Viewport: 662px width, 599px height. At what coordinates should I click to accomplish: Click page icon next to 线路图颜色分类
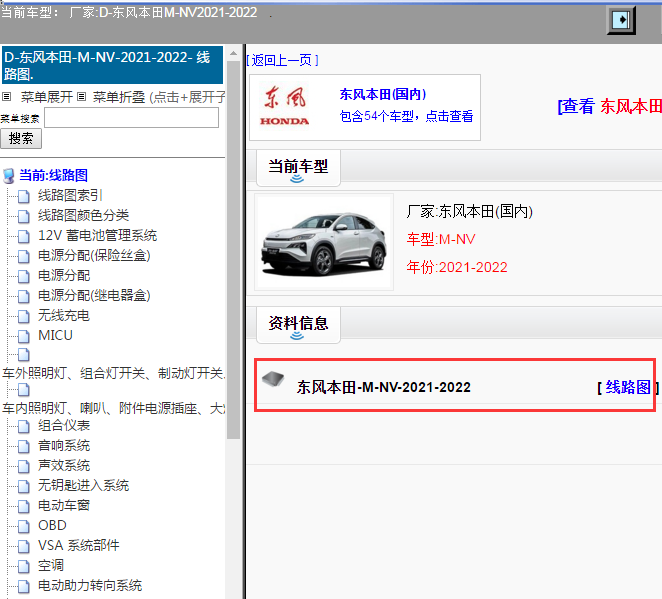(24, 216)
